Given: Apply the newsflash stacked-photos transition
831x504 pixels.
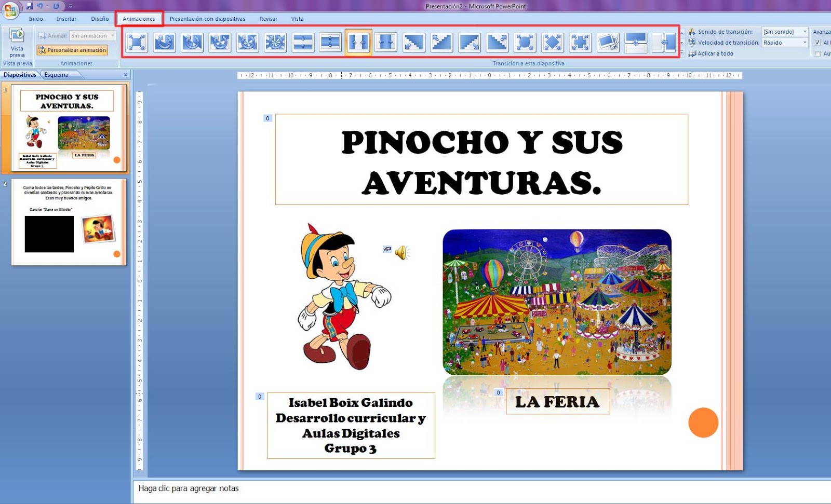Looking at the screenshot, I should click(x=608, y=42).
